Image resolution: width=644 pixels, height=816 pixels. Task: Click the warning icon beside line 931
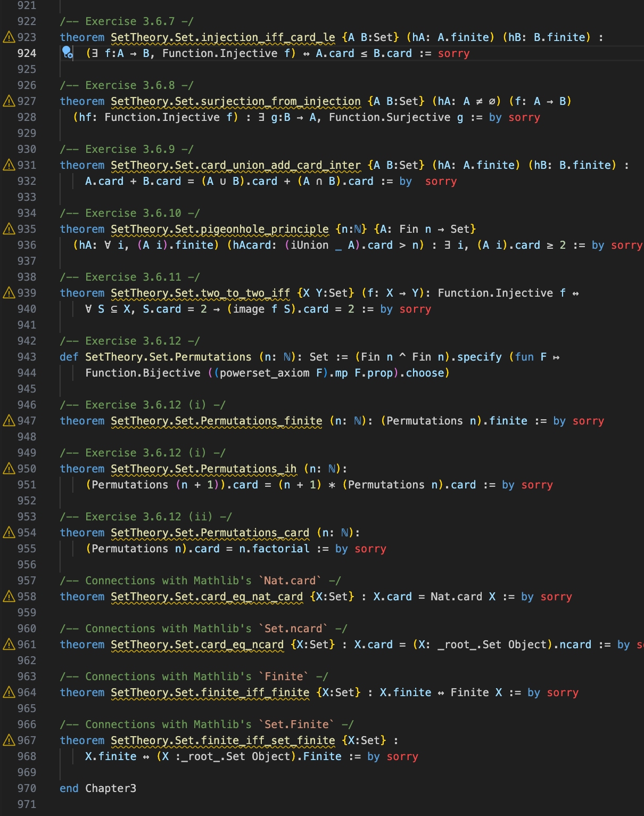click(9, 165)
